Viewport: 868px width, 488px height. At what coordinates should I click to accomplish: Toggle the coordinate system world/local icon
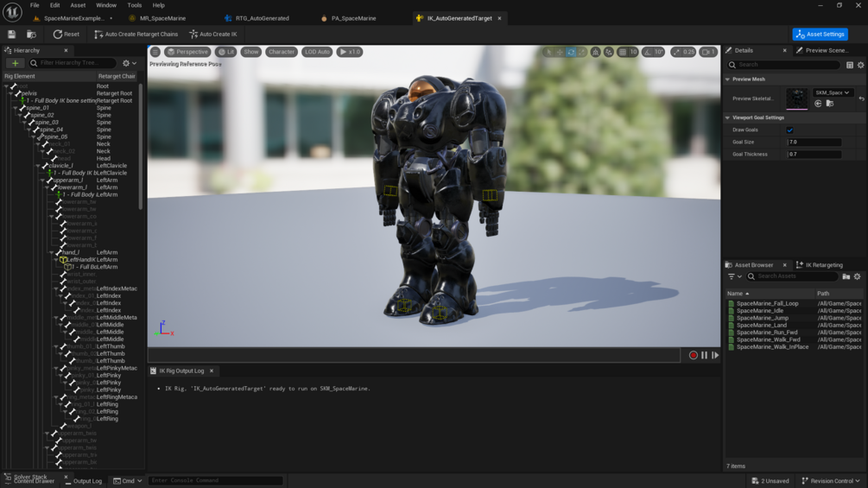point(596,52)
